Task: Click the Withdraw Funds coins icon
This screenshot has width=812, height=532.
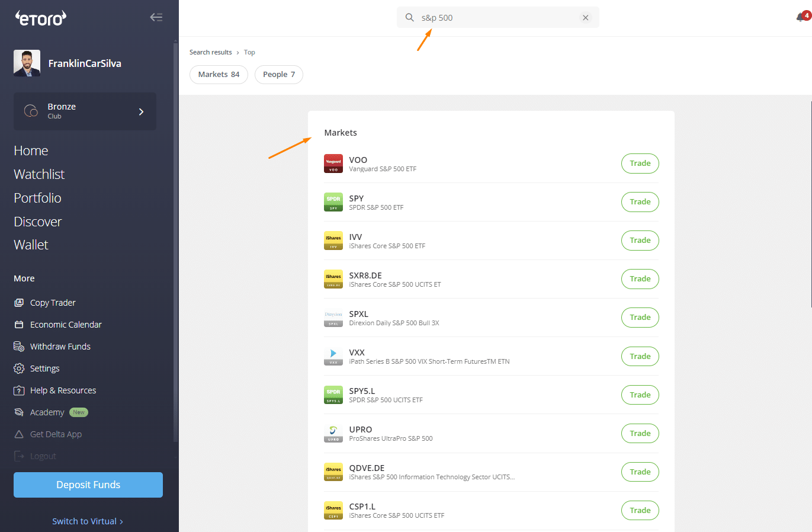Action: point(19,347)
